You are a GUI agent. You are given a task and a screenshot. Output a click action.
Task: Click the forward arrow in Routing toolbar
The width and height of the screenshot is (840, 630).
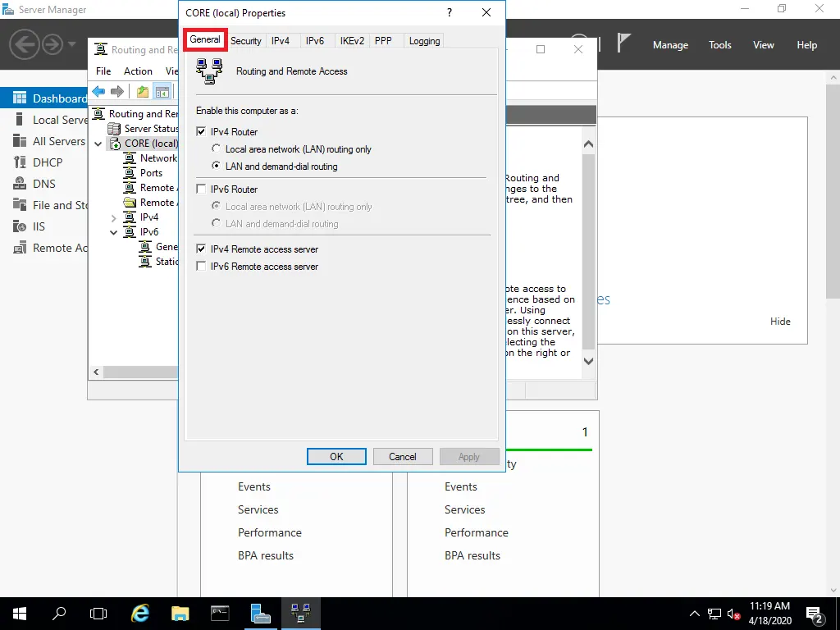[116, 92]
